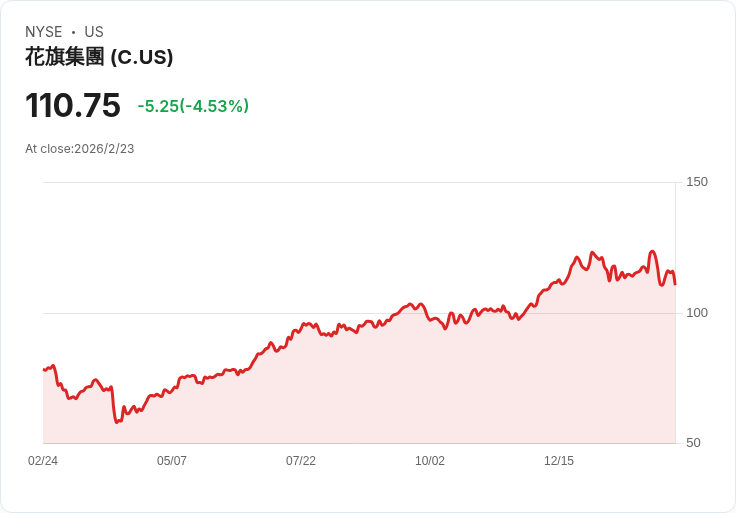Click the lowest dip of the price line

(x=117, y=421)
